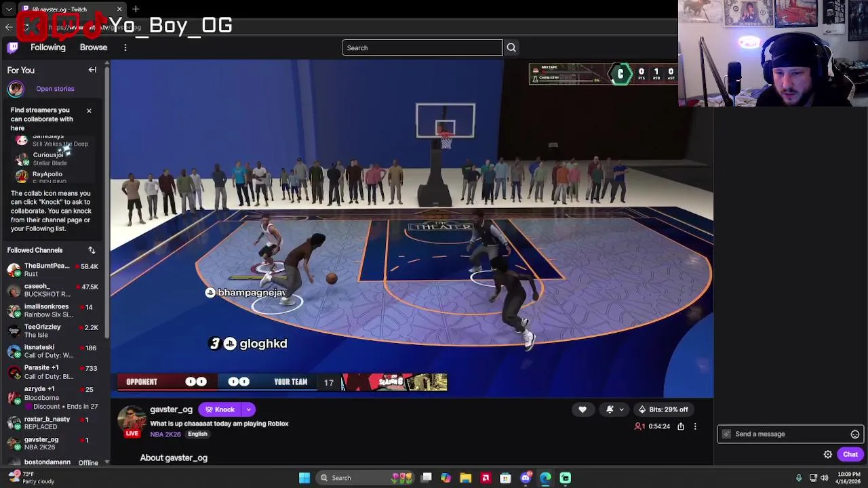Open the green streaming app taskbar icon

pos(566,478)
